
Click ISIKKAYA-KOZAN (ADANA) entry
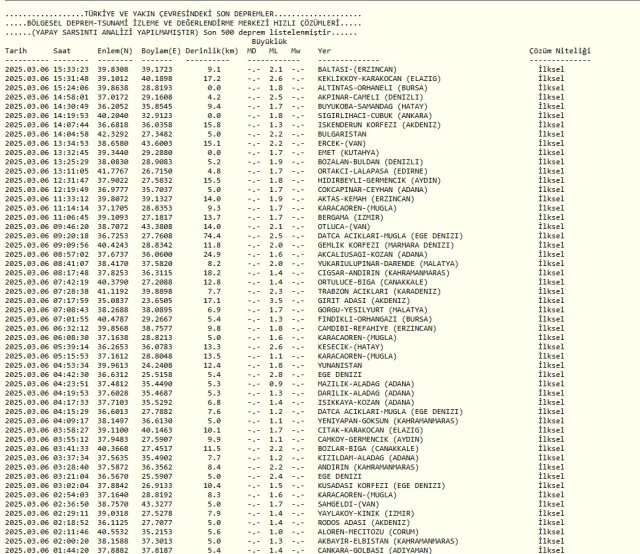pos(366,403)
